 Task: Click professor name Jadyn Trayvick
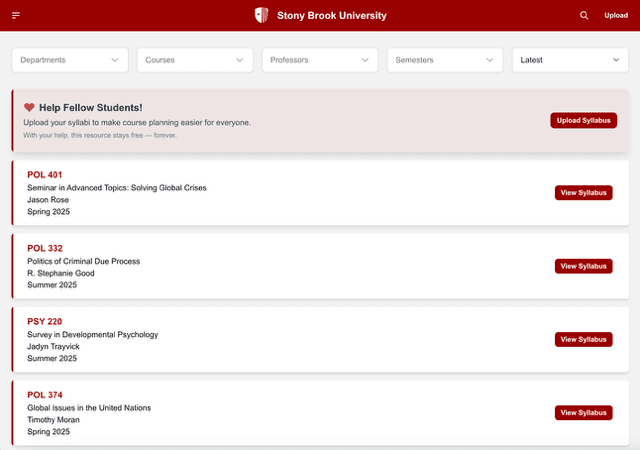coord(53,346)
